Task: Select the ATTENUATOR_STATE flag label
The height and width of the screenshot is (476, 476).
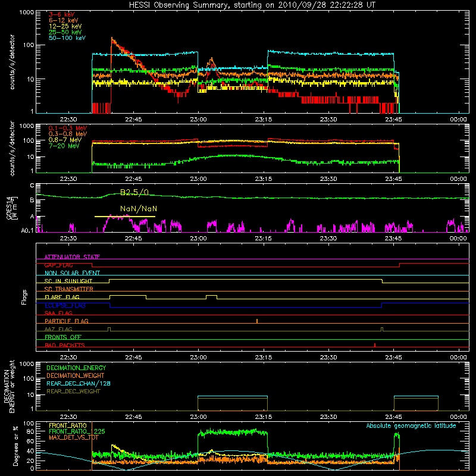Action: (x=72, y=257)
